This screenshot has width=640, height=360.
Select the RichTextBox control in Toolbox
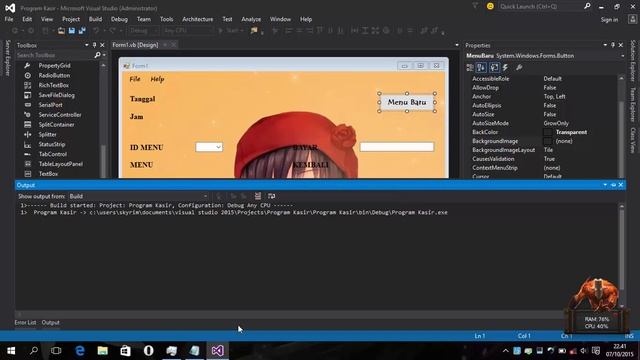pos(53,85)
